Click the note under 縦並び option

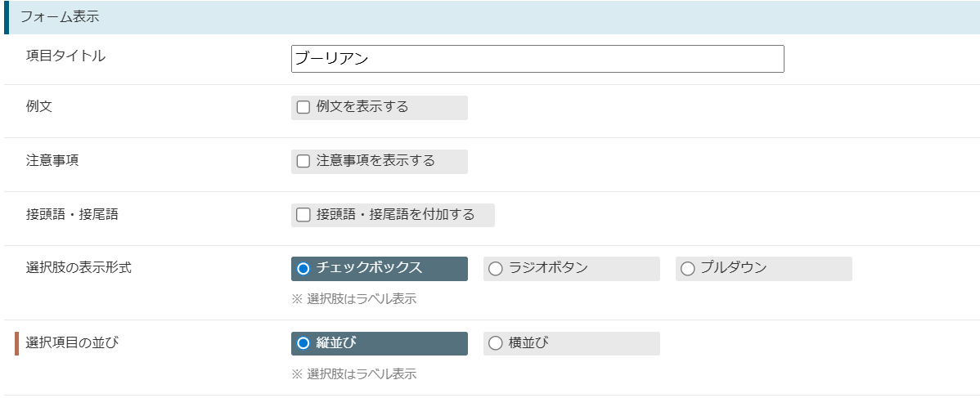[353, 374]
